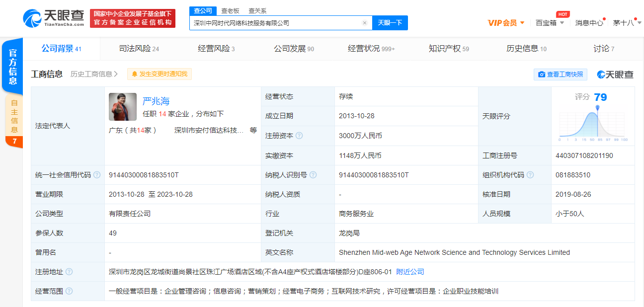This screenshot has width=644, height=307.
Task: Select the 官方信息 side tab
Action: point(13,67)
